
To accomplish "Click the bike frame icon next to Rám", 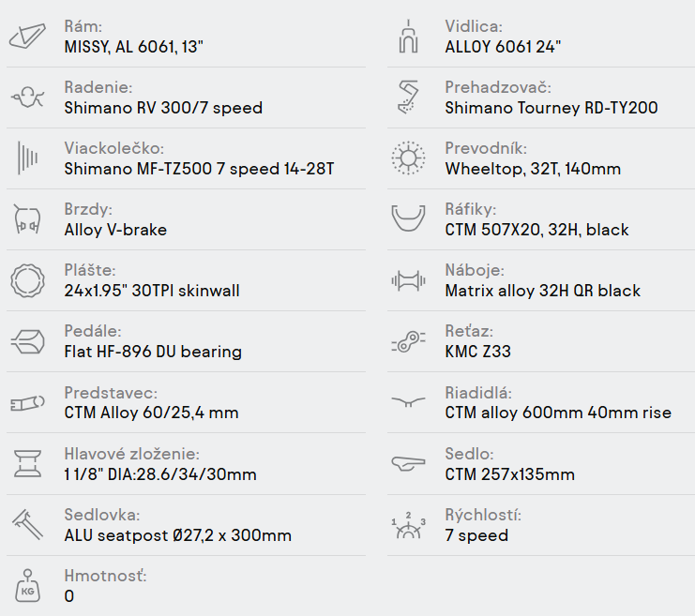I will click(27, 38).
